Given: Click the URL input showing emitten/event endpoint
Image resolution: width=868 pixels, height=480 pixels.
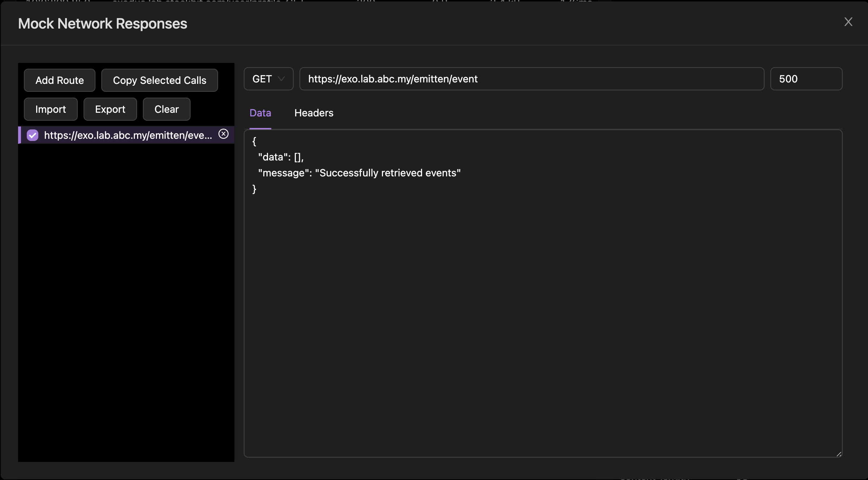Looking at the screenshot, I should (x=531, y=79).
